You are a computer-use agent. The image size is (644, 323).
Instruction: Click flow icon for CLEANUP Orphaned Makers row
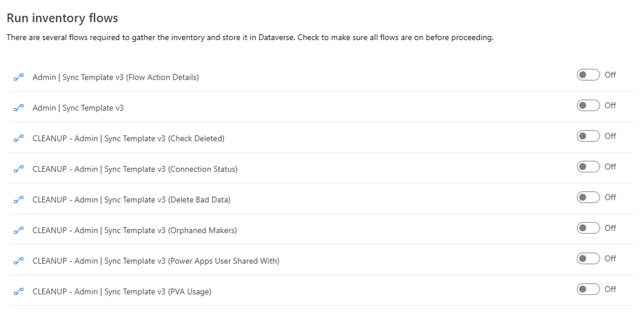[18, 231]
